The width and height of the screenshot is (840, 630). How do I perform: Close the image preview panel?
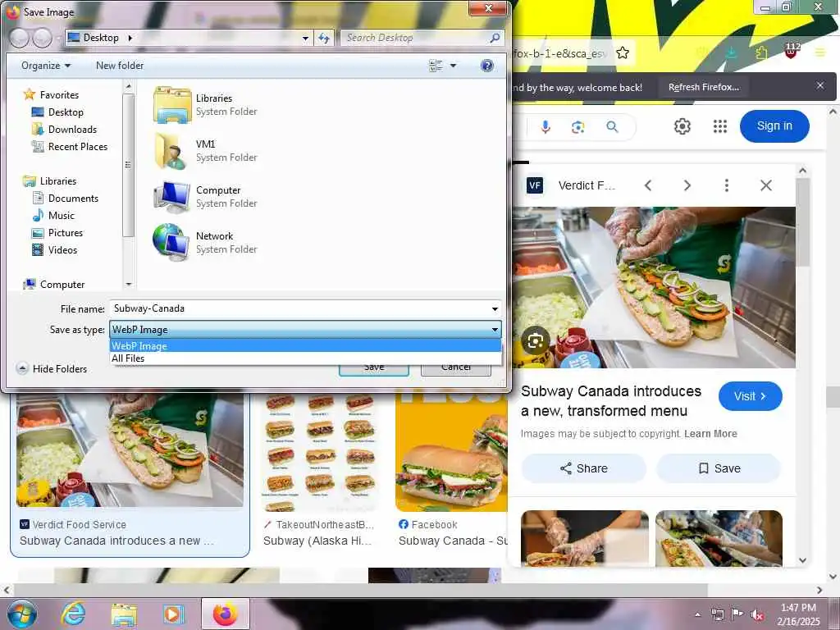click(766, 185)
